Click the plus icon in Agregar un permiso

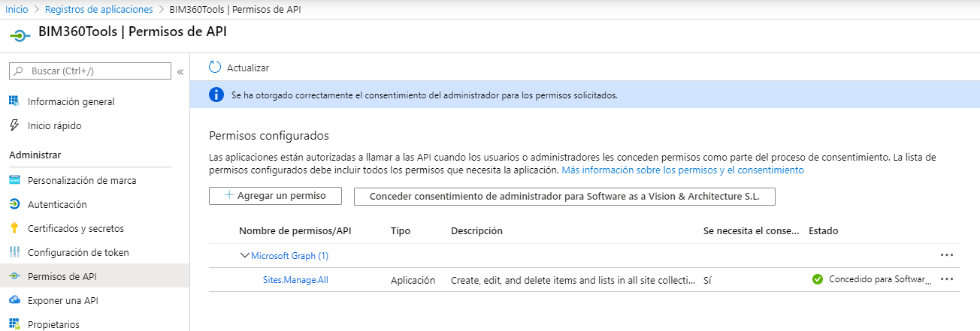click(x=229, y=195)
